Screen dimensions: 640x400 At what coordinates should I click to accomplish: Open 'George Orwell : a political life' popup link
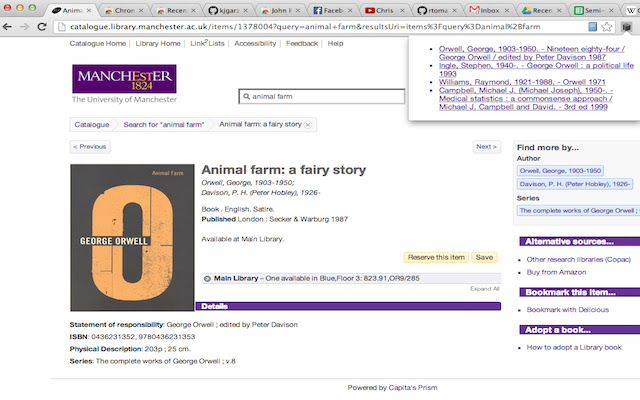pyautogui.click(x=536, y=69)
